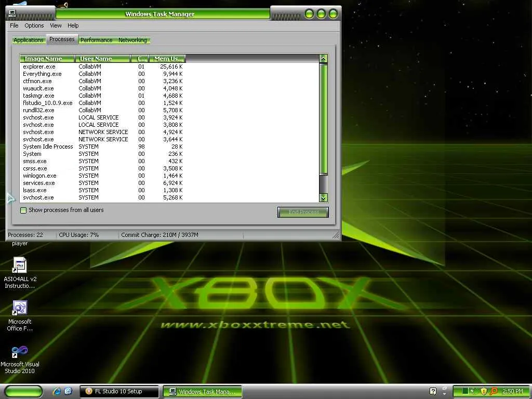
Task: Sort processes by Image Name column
Action: tap(47, 59)
